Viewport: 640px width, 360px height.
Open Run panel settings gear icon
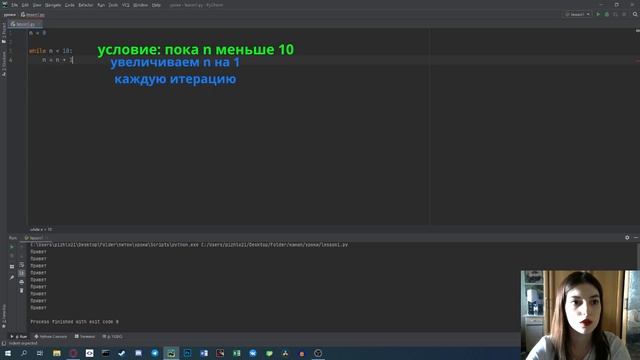tap(627, 238)
